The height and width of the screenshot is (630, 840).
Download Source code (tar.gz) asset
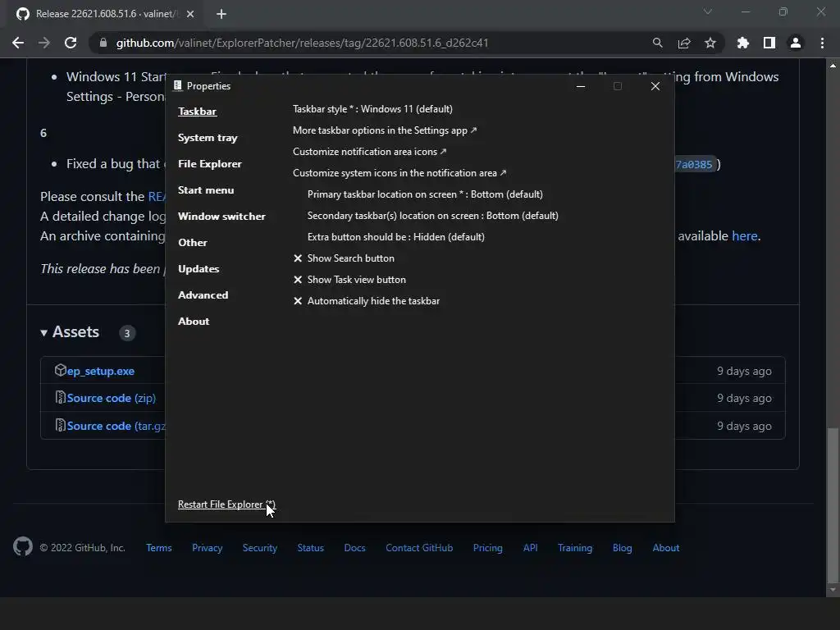[x=116, y=426]
